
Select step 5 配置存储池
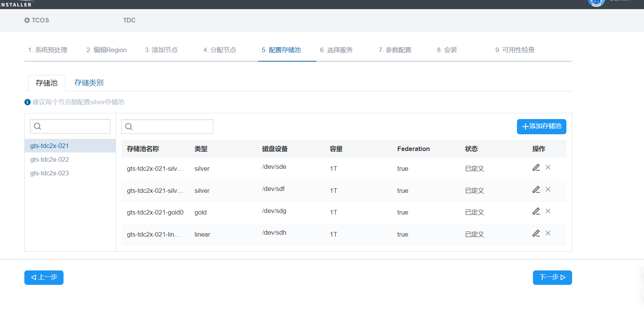[x=281, y=50]
